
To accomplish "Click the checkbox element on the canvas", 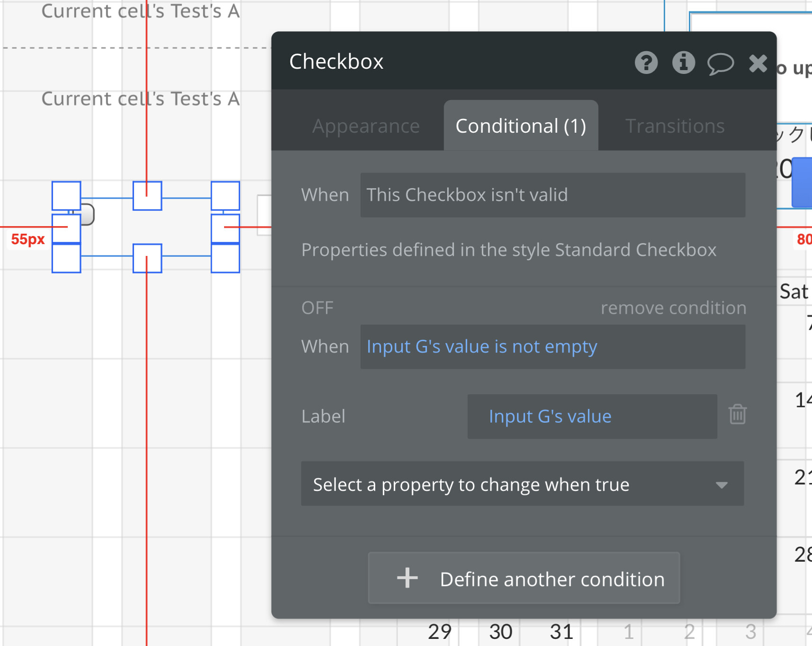I will point(88,214).
